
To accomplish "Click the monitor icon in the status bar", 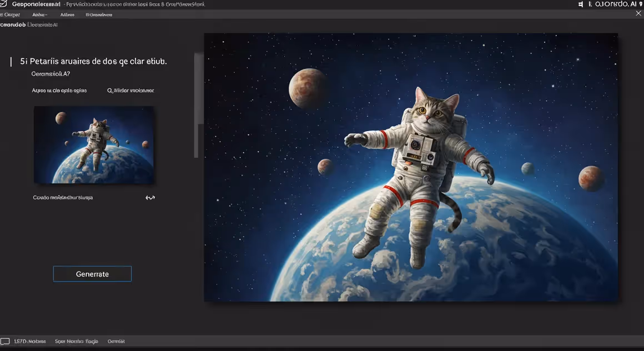I will coord(5,340).
